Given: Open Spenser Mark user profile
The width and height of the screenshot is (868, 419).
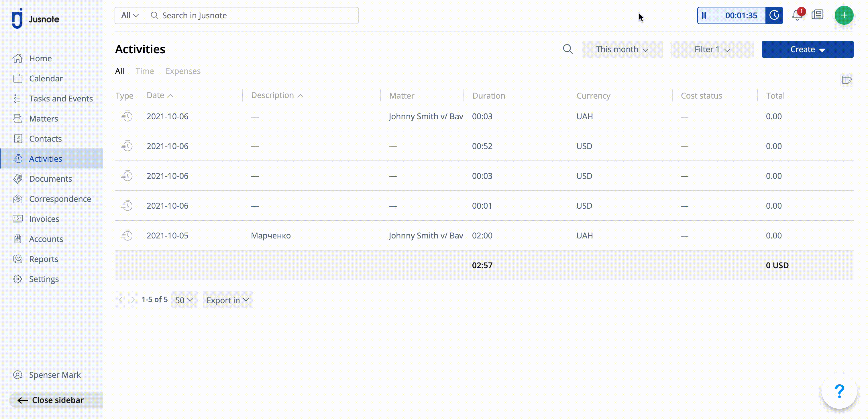Looking at the screenshot, I should click(47, 375).
